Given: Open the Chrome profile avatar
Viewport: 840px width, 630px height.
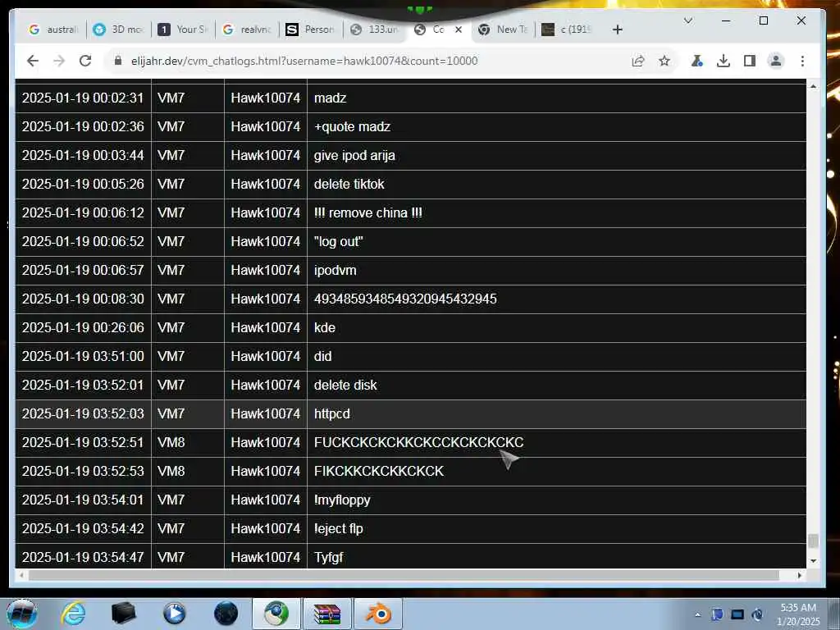Looking at the screenshot, I should click(776, 61).
